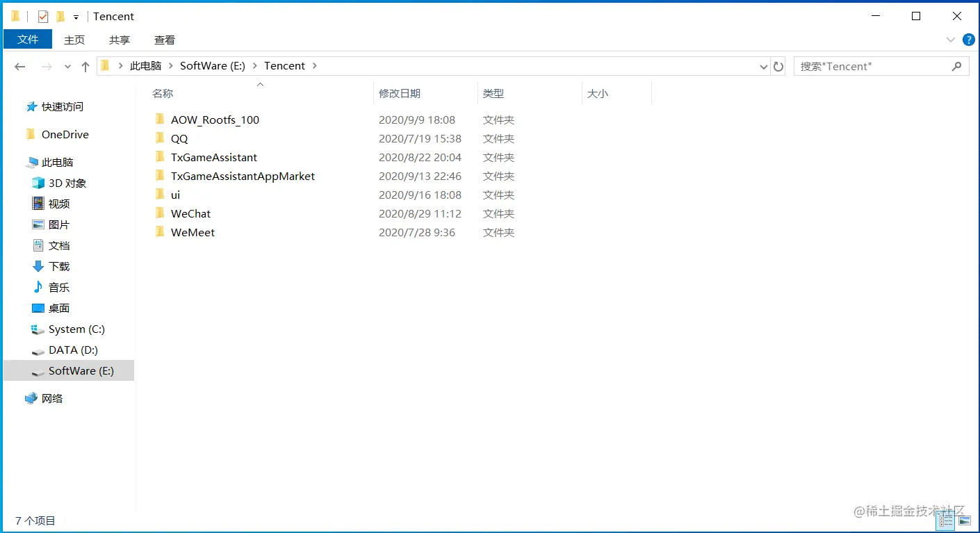Select the TxGameAssistant folder name
The height and width of the screenshot is (533, 980).
click(214, 157)
